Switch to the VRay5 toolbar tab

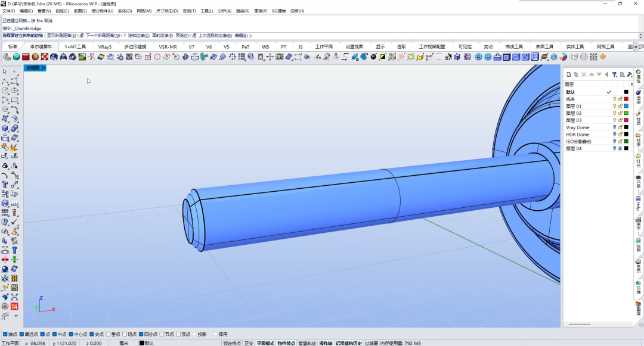pyautogui.click(x=105, y=46)
